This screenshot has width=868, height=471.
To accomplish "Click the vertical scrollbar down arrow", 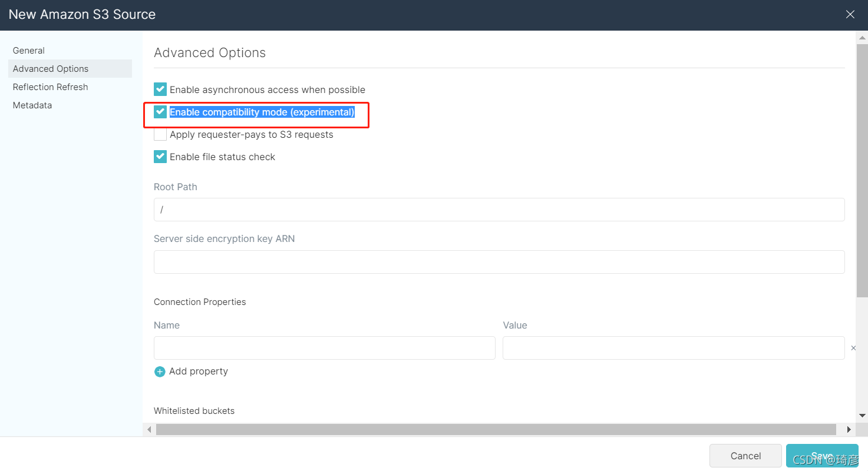I will (862, 415).
